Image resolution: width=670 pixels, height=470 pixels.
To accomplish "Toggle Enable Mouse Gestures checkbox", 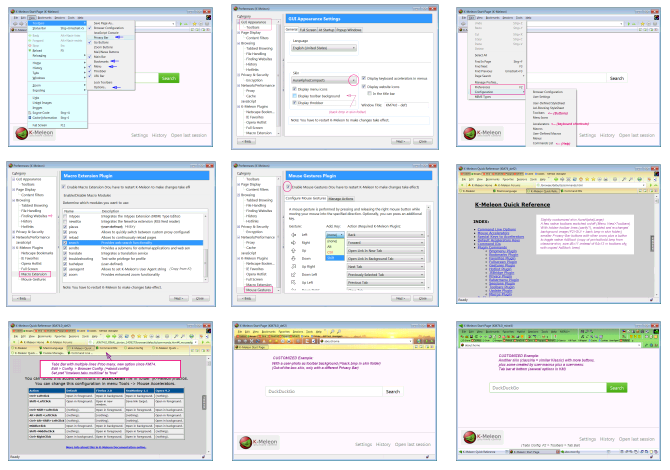I will [288, 187].
